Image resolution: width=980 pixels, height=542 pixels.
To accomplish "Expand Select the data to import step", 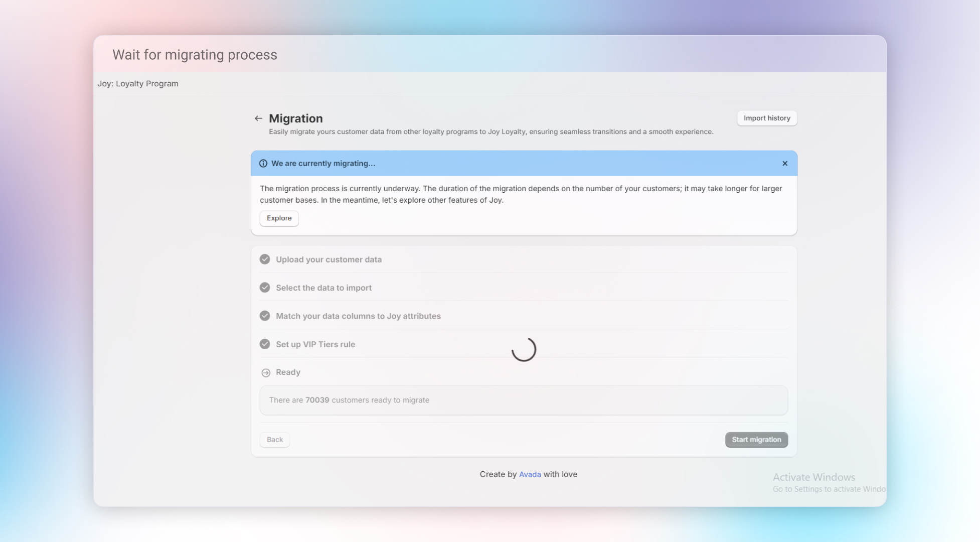I will [323, 288].
